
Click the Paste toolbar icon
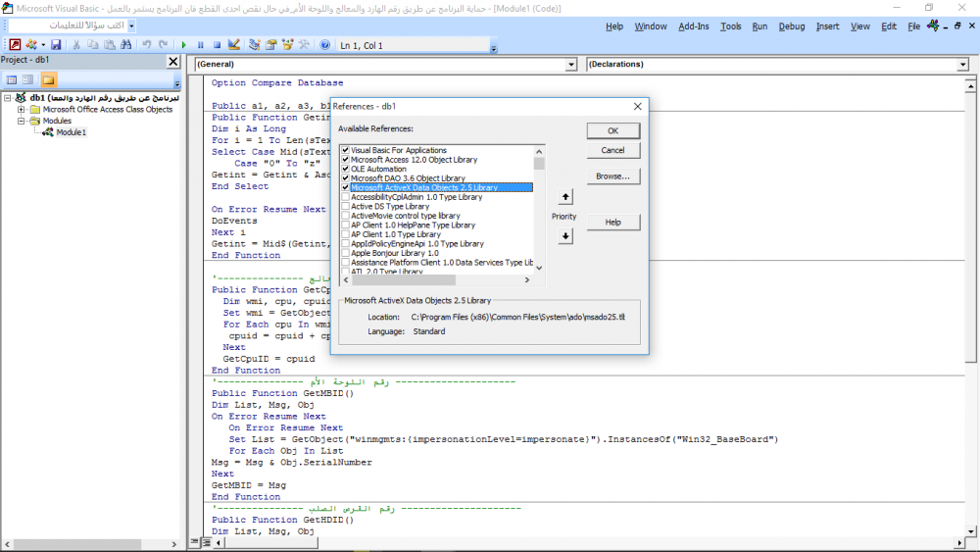point(110,44)
